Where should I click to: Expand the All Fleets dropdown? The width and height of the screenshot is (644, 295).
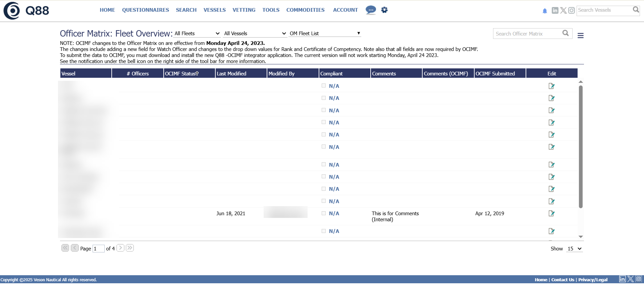(197, 34)
